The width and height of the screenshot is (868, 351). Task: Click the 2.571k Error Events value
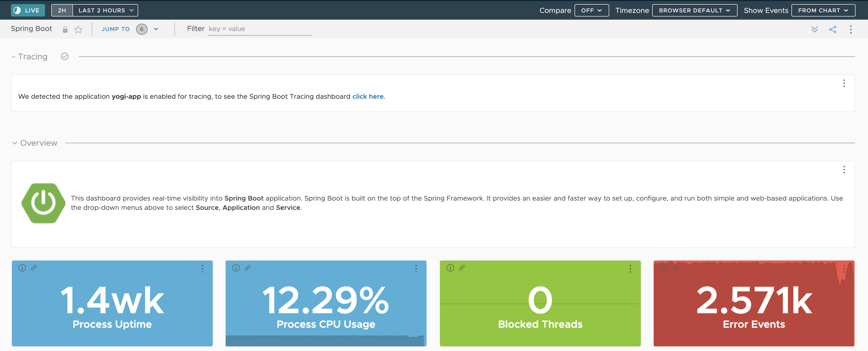pos(754,300)
